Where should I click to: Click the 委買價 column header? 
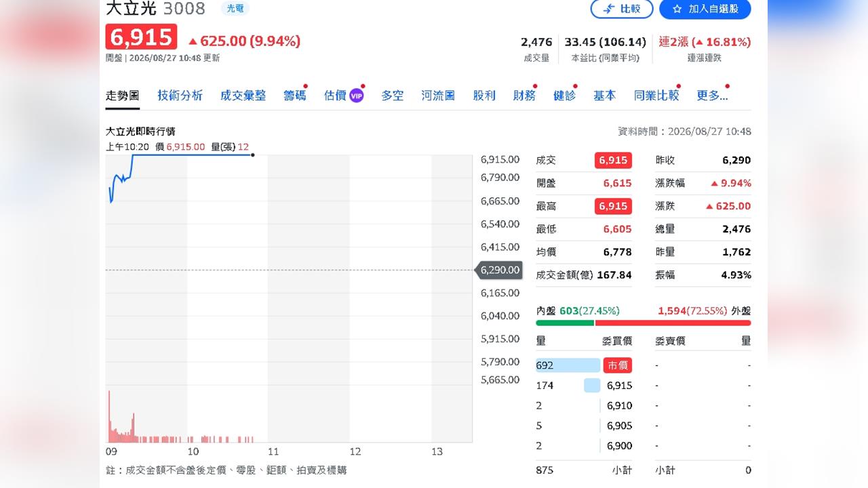(x=617, y=341)
